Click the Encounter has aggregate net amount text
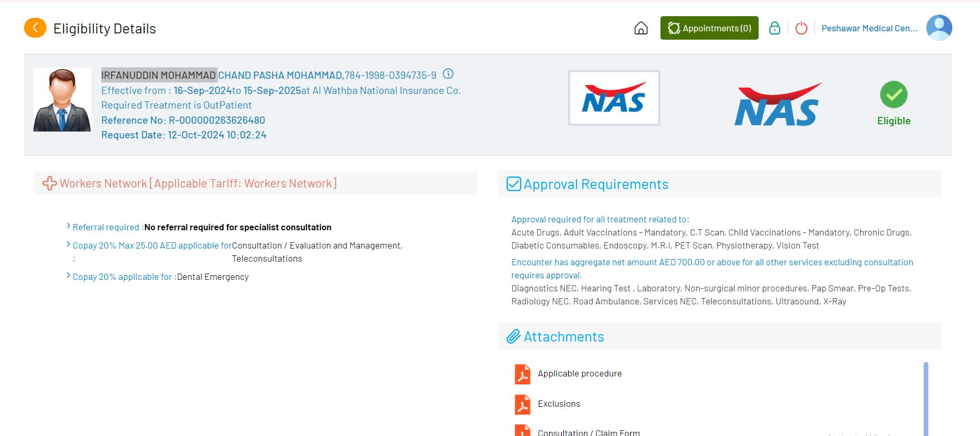This screenshot has width=980, height=436. [x=712, y=268]
